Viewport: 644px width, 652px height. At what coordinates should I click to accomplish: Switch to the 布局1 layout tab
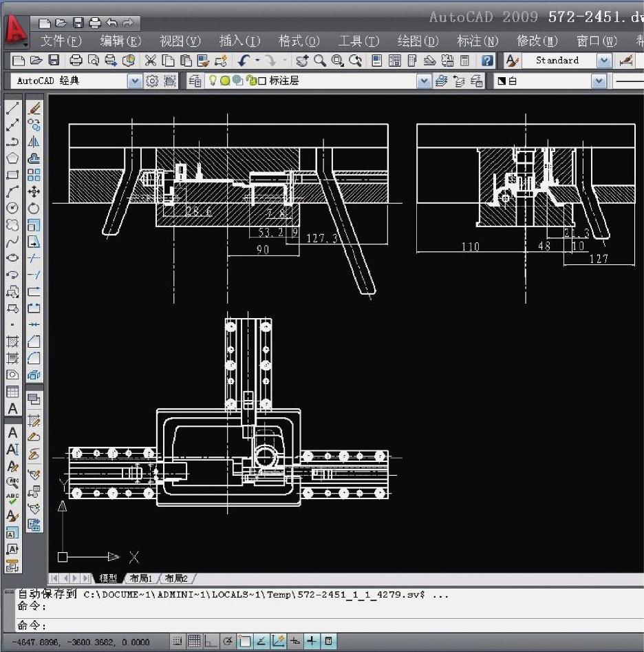141,578
